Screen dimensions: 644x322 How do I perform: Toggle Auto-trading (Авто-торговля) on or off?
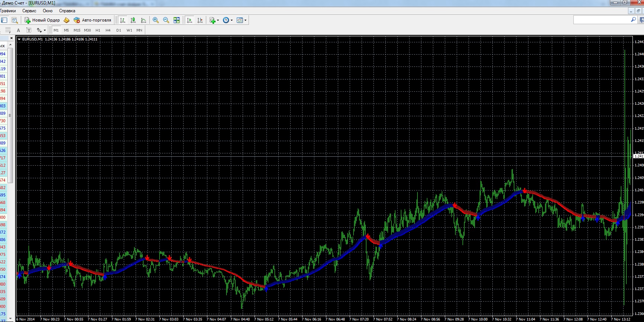[x=93, y=20]
